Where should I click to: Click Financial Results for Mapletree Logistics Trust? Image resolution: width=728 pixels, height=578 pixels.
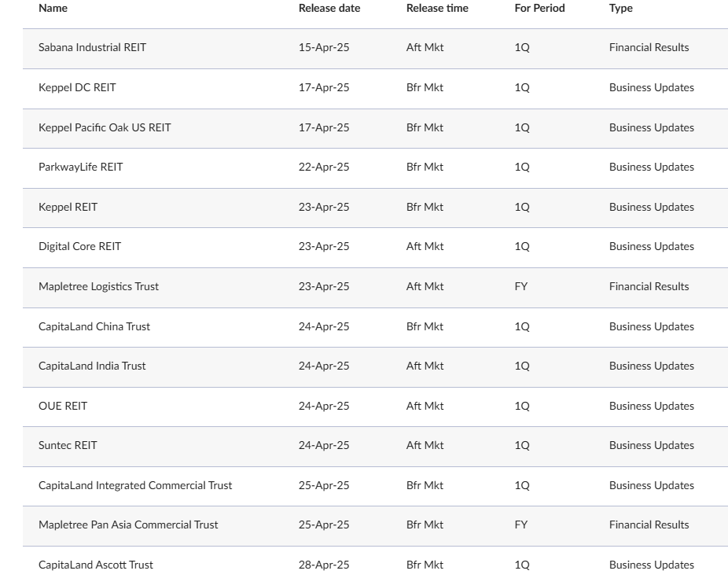pos(649,286)
